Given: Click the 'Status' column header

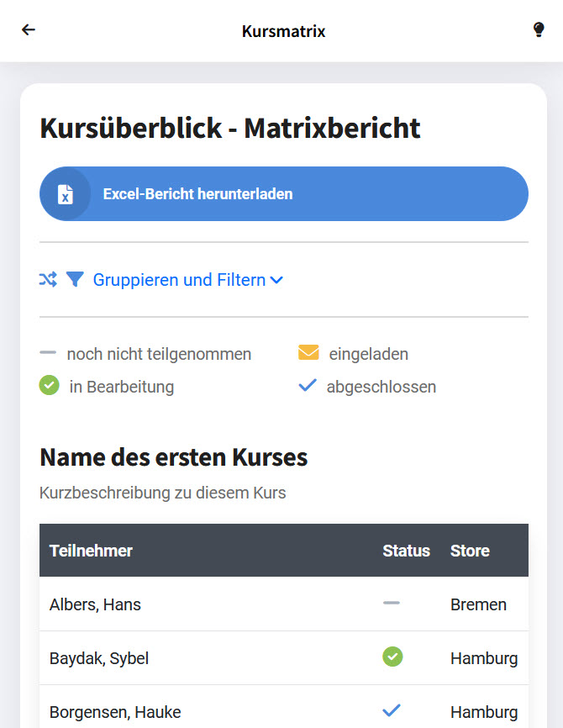Looking at the screenshot, I should coord(406,551).
